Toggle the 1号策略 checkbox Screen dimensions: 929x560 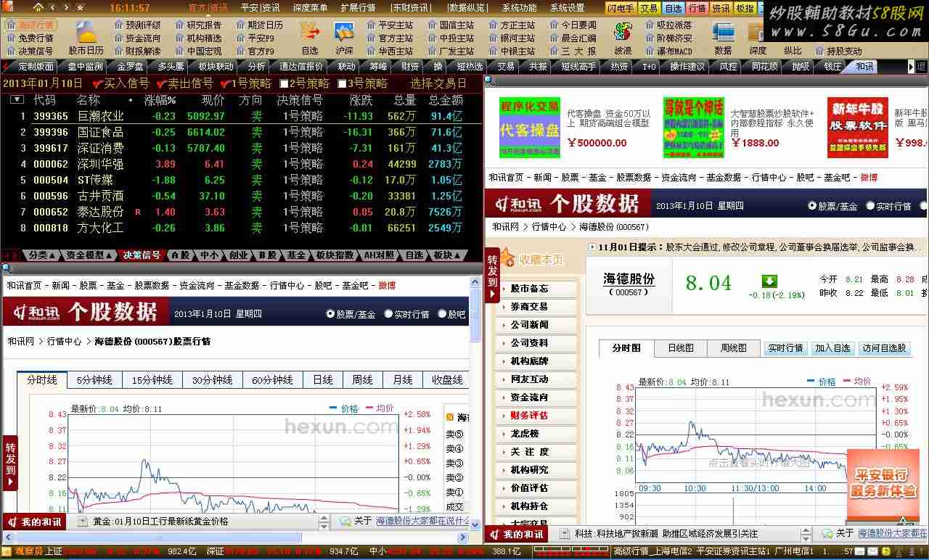pyautogui.click(x=225, y=83)
